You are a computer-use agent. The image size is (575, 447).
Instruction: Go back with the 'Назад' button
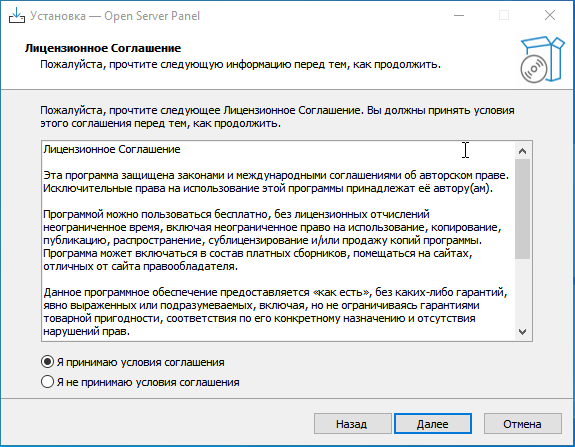pyautogui.click(x=352, y=424)
